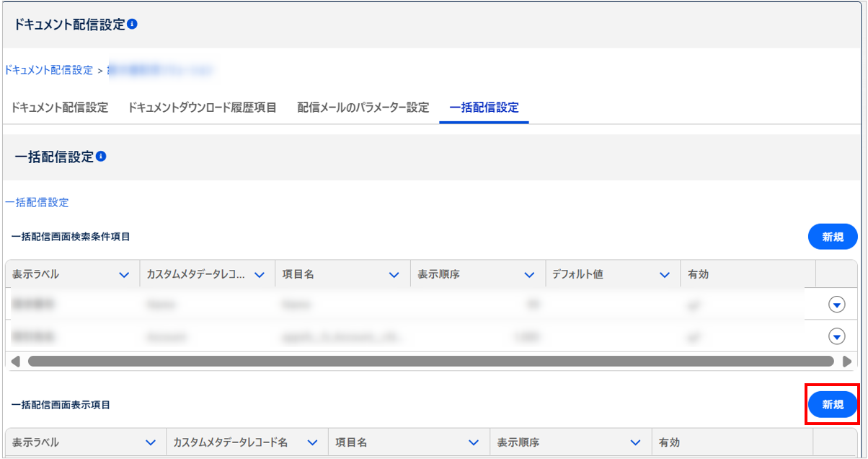Click info icon beside ドキュメント配信設定 page title
Screen dimensions: 868x459
[x=132, y=24]
